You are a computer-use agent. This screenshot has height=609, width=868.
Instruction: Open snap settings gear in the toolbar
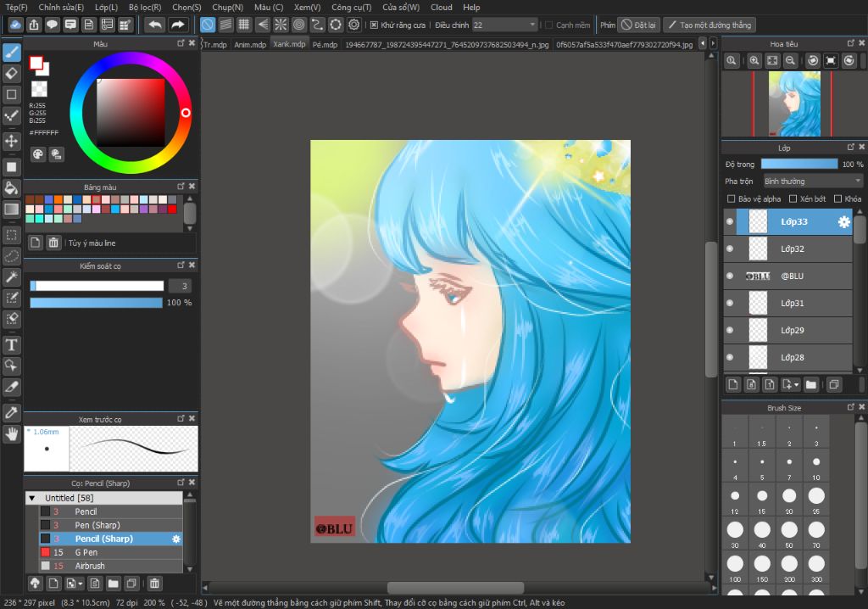coord(354,25)
